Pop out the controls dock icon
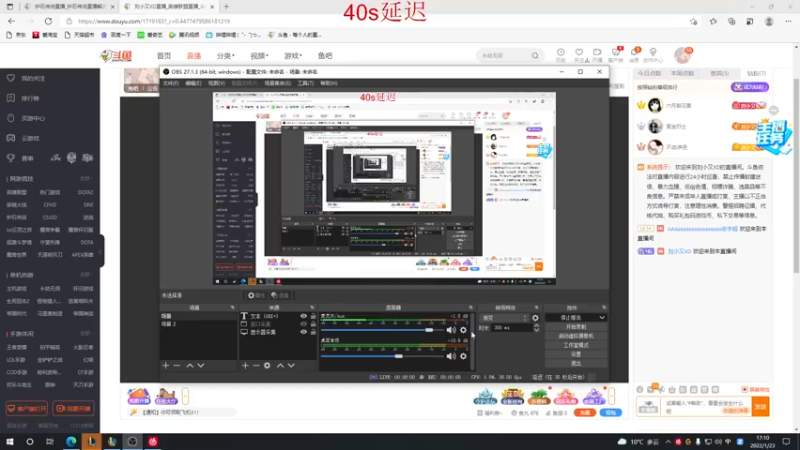The width and height of the screenshot is (800, 450). (604, 308)
